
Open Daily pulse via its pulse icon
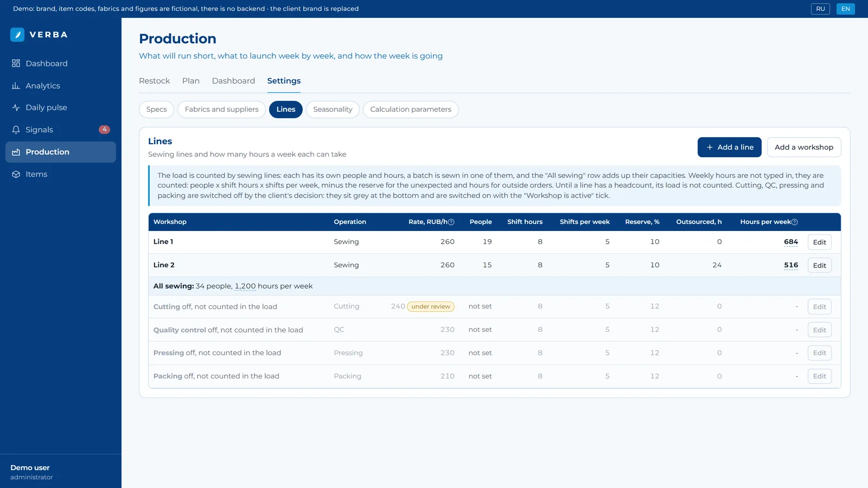coord(16,107)
